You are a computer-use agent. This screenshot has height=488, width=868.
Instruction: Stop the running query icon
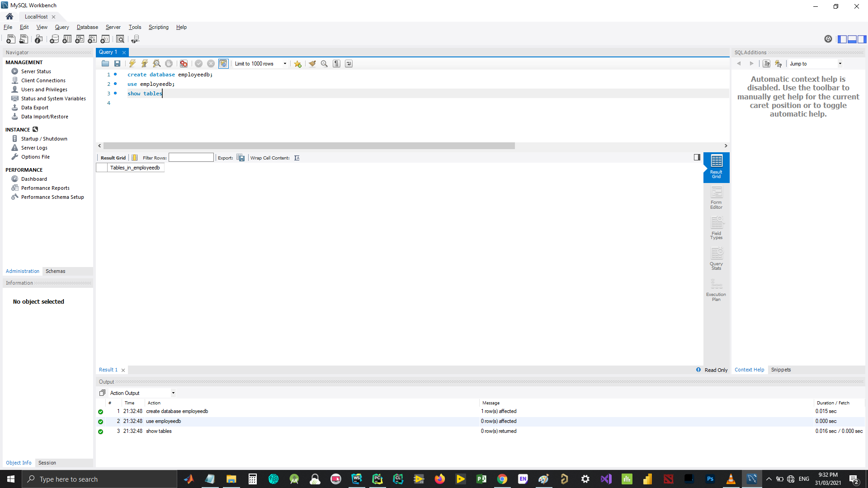169,64
